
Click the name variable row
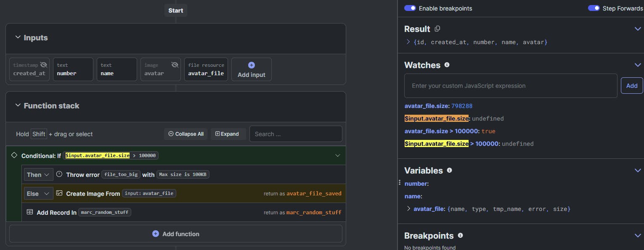point(413,196)
